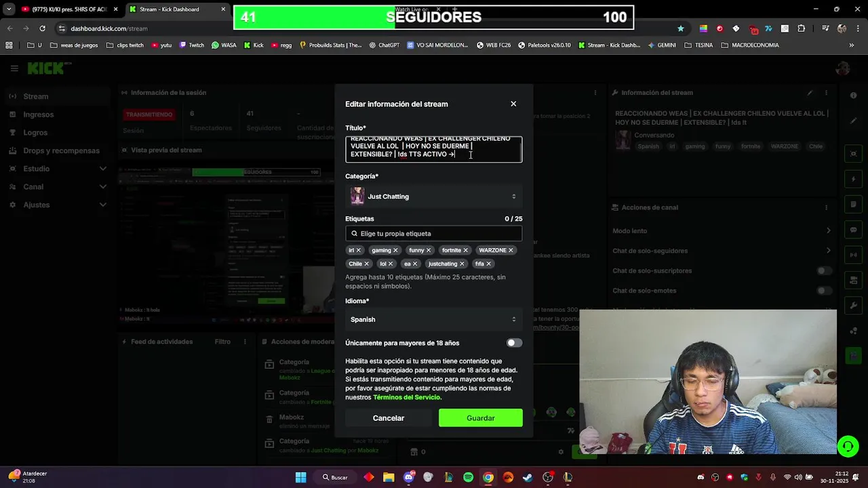Click the search magnifier in Etiquetas field

click(354, 233)
